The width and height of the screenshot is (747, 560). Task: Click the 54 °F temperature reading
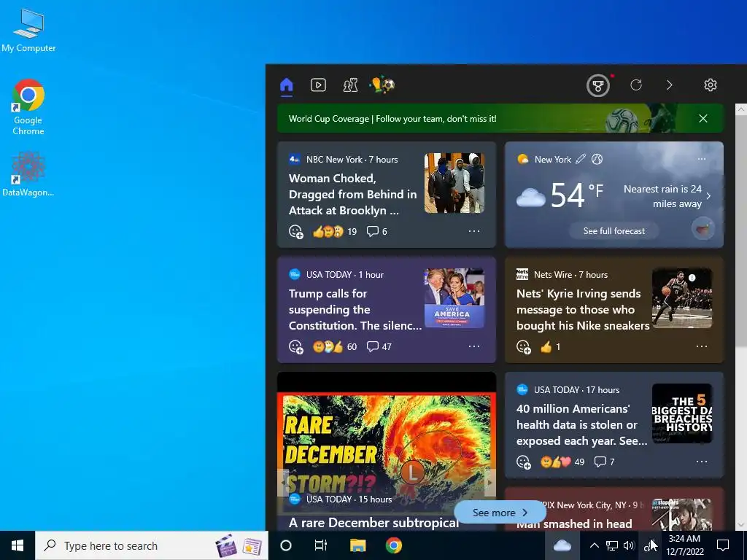point(578,195)
